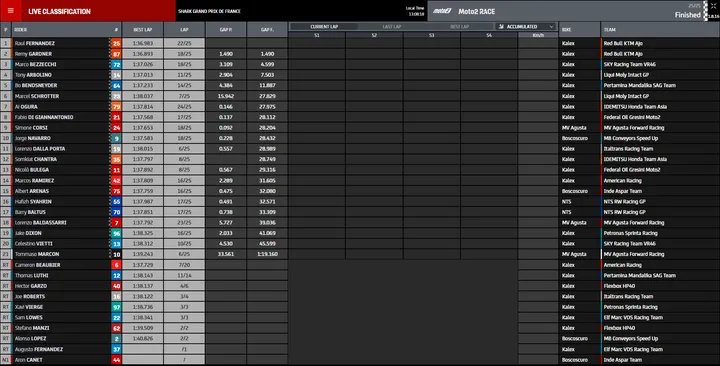720x366 pixels.
Task: Click best lap time 1:36.983
Action: click(x=142, y=43)
